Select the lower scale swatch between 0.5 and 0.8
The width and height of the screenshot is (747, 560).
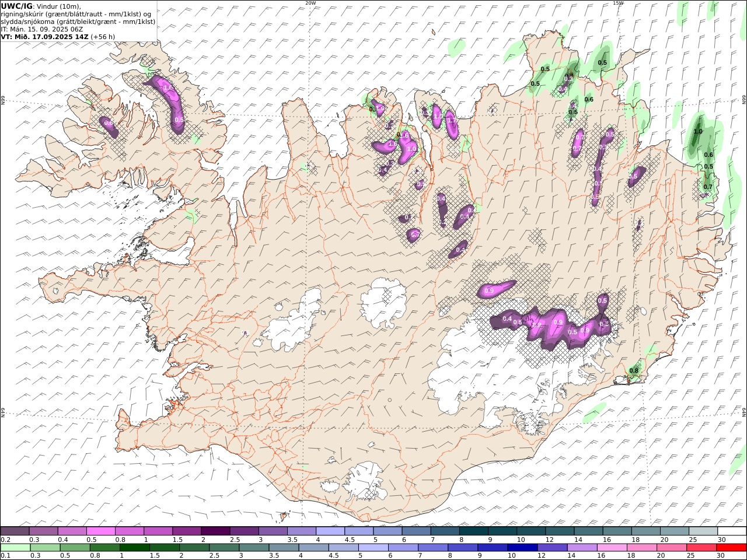tap(75, 547)
